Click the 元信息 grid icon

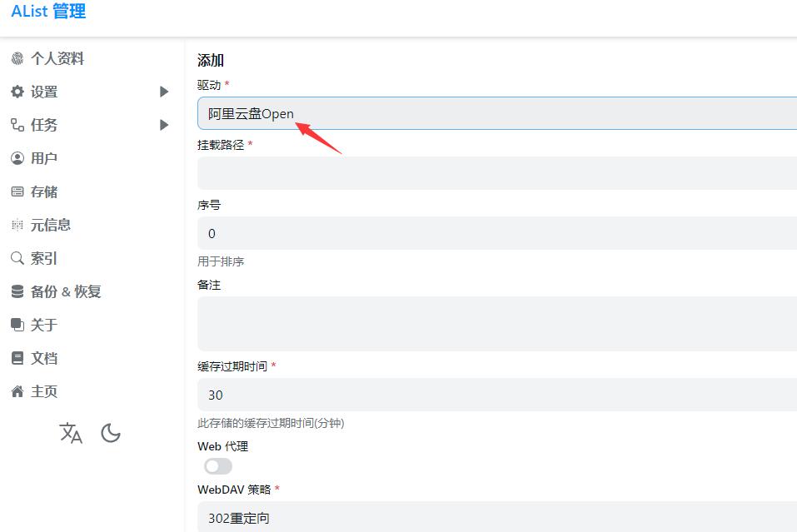17,225
